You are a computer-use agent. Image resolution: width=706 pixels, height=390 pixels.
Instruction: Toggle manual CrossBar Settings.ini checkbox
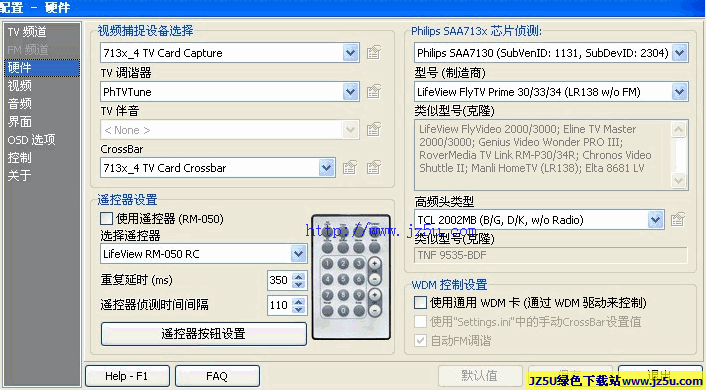(420, 322)
